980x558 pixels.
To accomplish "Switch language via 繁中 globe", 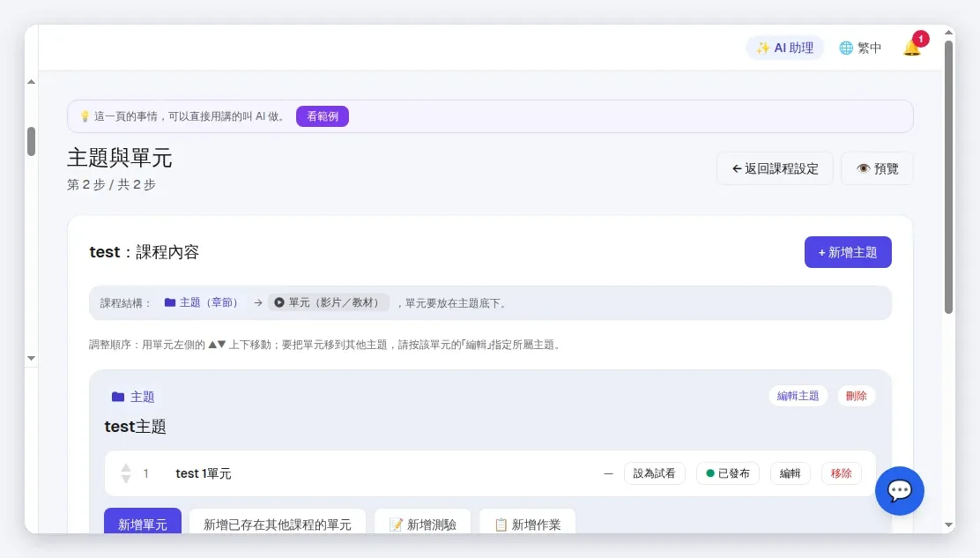I will point(860,48).
